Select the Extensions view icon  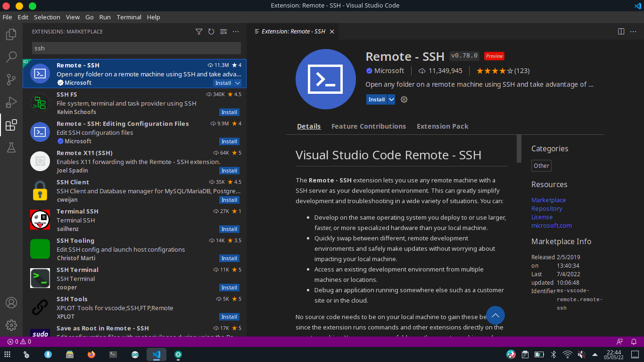pos(11,125)
